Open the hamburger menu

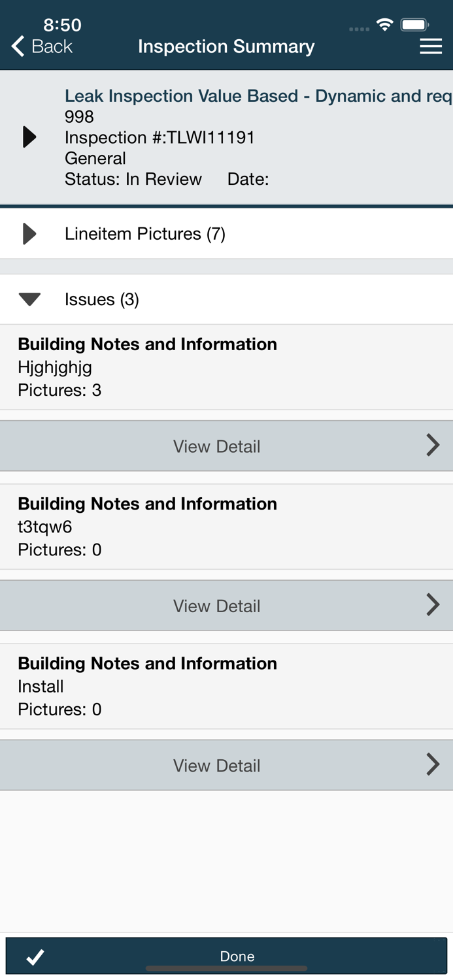click(x=431, y=46)
